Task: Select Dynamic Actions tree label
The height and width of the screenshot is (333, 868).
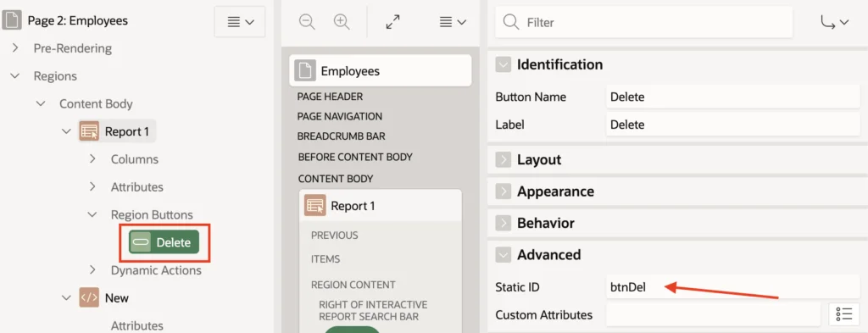Action: [156, 270]
